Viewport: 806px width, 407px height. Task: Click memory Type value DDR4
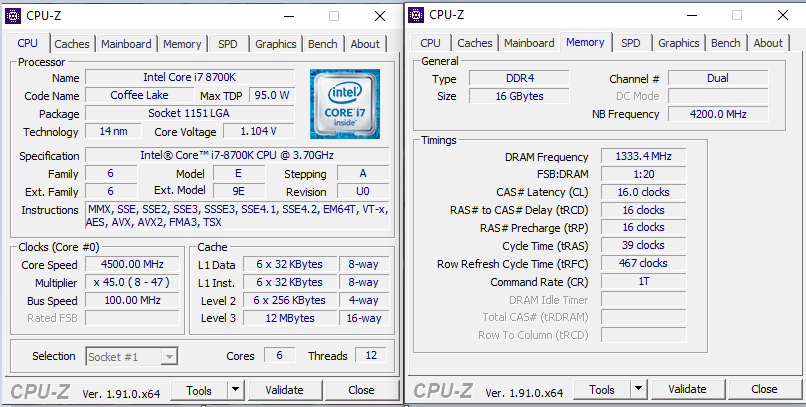[520, 79]
